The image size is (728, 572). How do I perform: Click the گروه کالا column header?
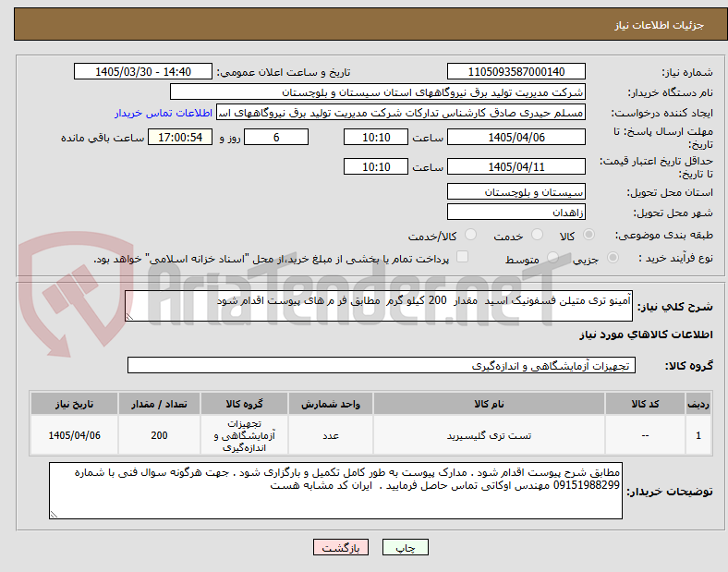click(x=244, y=404)
